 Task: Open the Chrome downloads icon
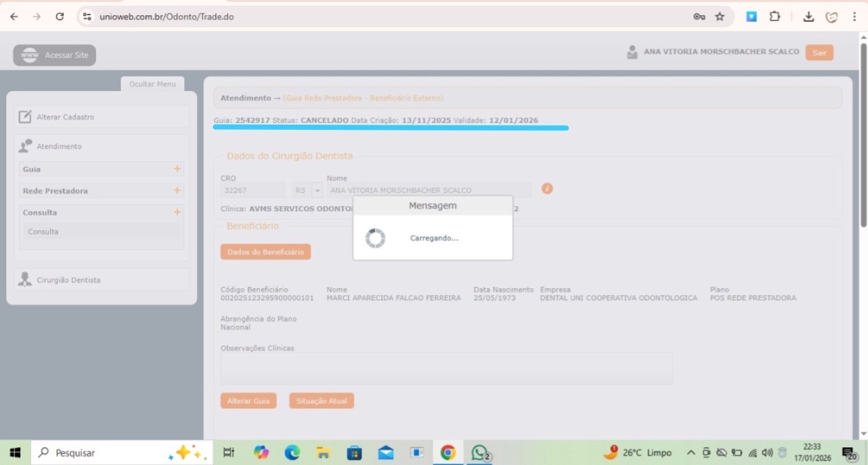click(x=808, y=17)
